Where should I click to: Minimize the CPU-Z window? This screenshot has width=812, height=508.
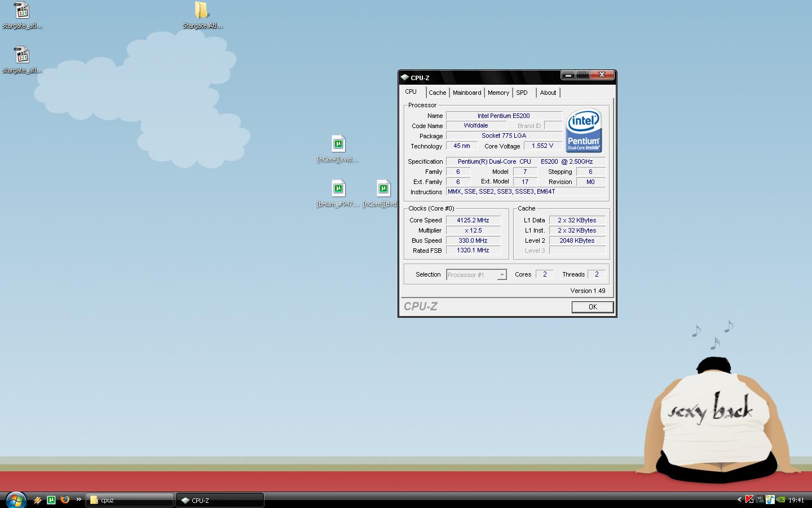coord(568,75)
